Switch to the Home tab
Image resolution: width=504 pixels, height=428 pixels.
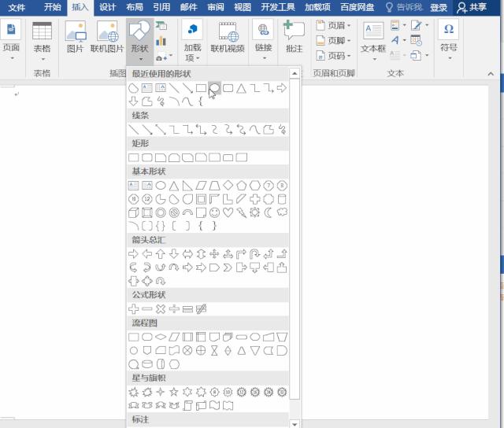53,7
